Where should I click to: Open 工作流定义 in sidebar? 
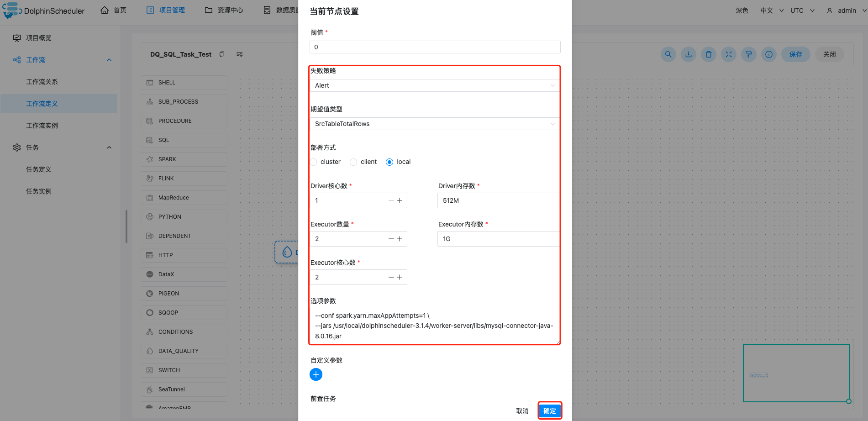tap(59, 104)
